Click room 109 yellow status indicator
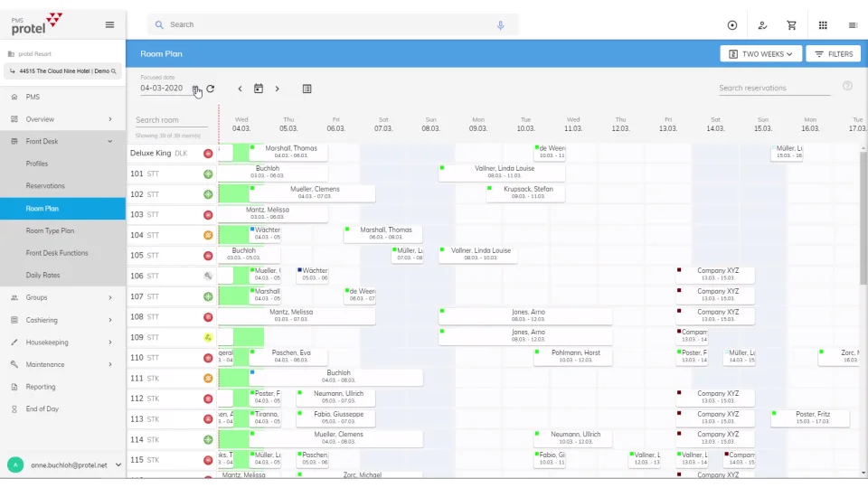The height and width of the screenshot is (488, 868). 208,337
